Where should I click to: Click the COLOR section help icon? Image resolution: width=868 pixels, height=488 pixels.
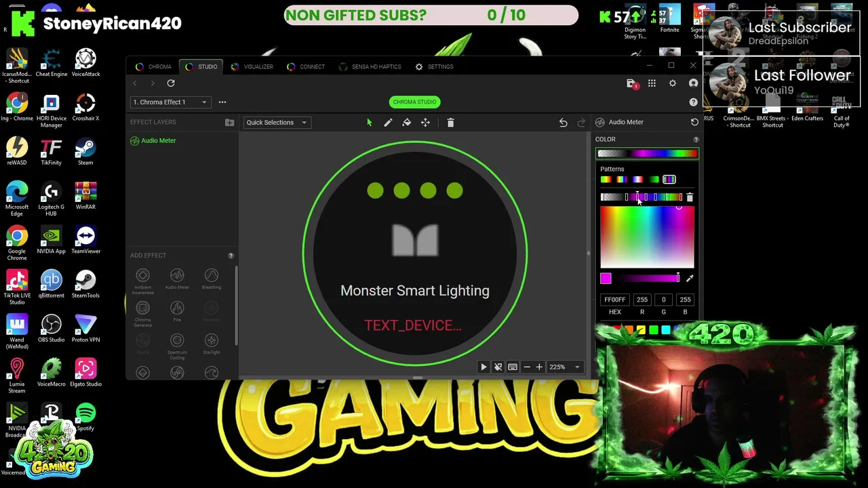pos(695,140)
